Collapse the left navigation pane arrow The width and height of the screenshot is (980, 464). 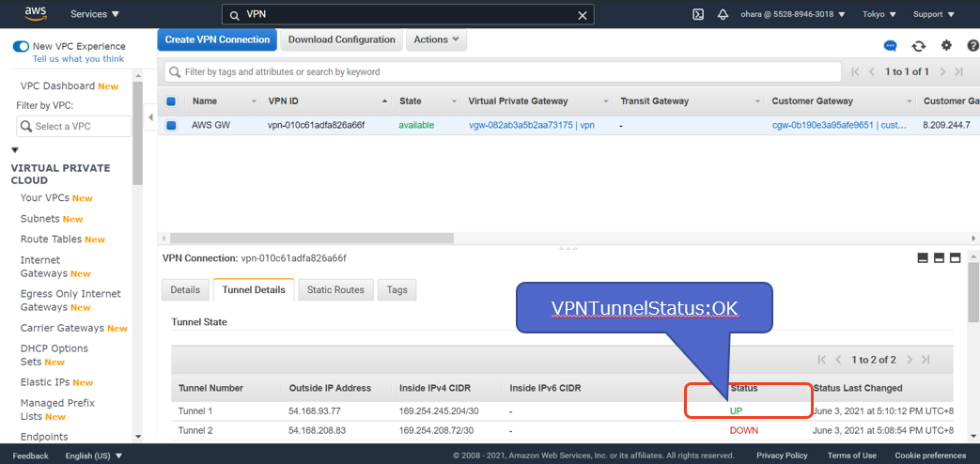150,117
